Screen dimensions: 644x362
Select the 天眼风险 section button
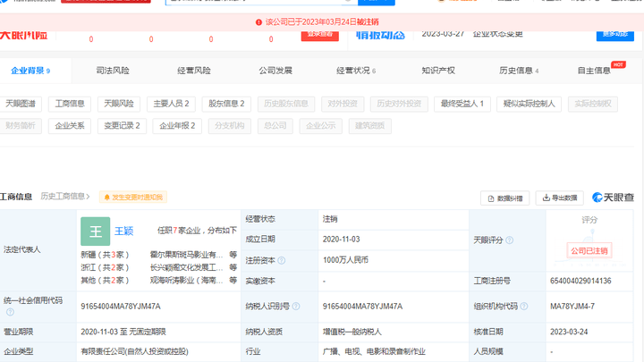pos(119,104)
